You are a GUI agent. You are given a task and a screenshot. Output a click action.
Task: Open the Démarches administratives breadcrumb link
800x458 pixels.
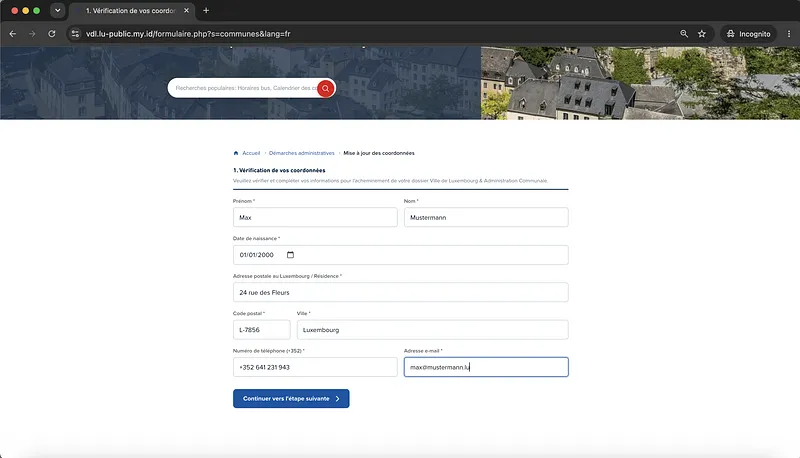(302, 153)
